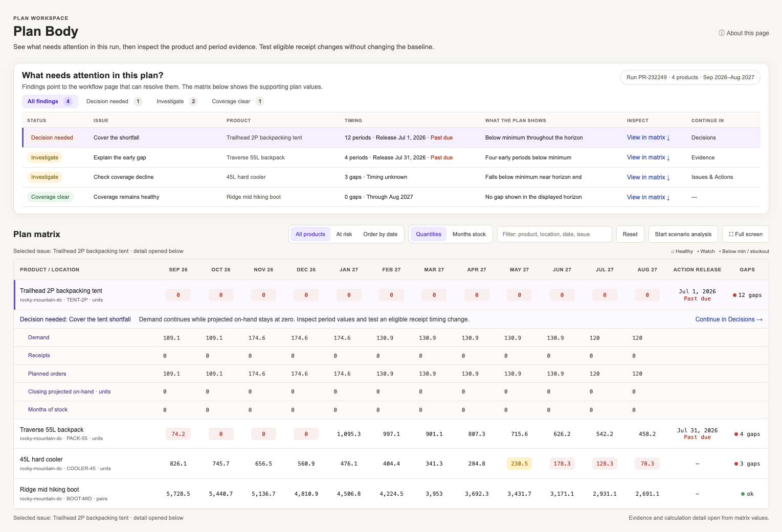Toggle the All products filter
Image resolution: width=782 pixels, height=532 pixels.
pyautogui.click(x=310, y=234)
